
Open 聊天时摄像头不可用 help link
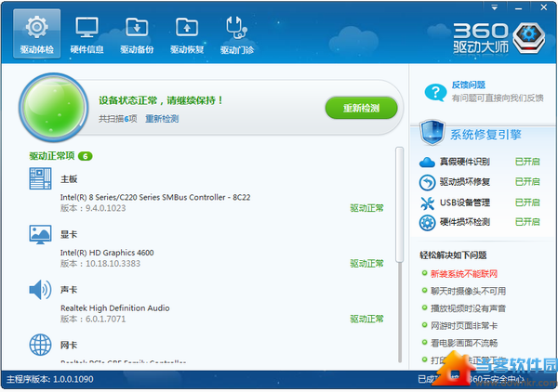tap(469, 292)
